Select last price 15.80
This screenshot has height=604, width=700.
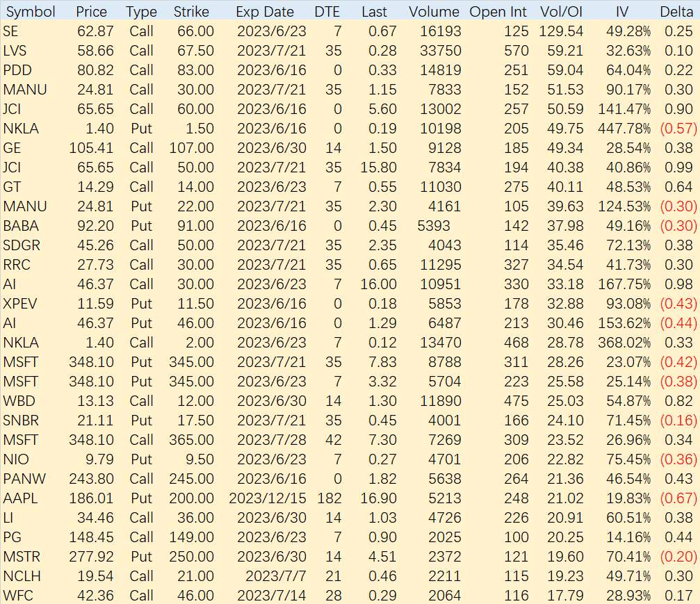click(x=379, y=168)
